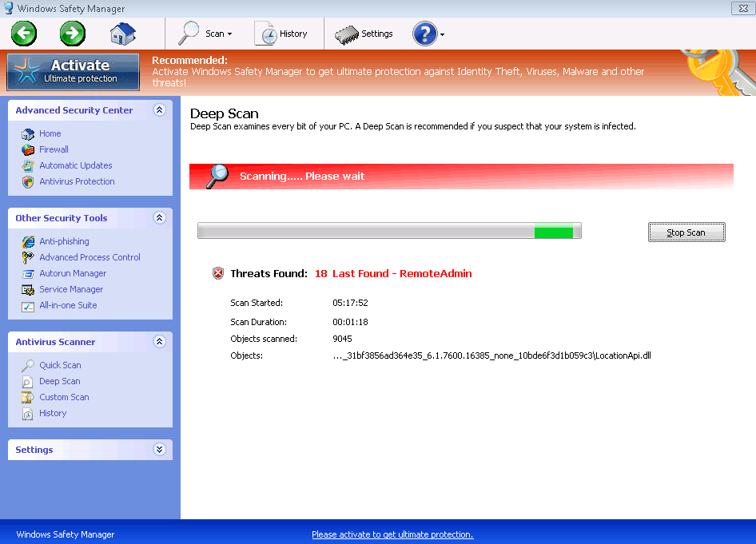Click the Antivirus Protection shield icon
Viewport: 756px width, 544px height.
[28, 181]
